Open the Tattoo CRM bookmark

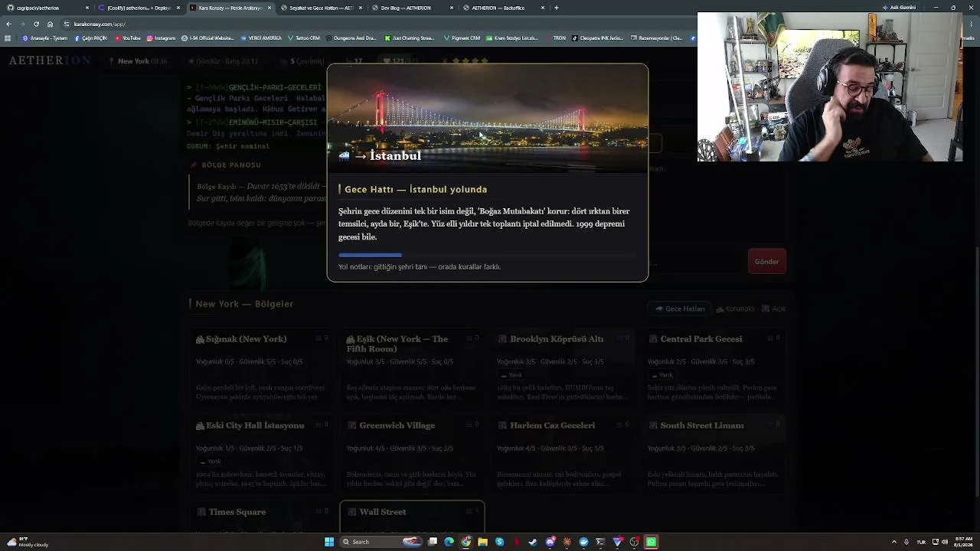click(x=304, y=37)
